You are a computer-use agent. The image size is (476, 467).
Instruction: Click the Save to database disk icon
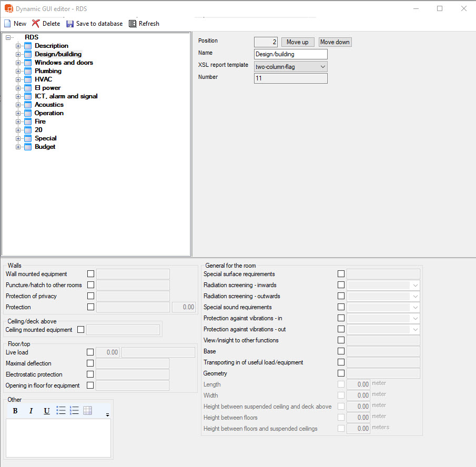[x=70, y=24]
